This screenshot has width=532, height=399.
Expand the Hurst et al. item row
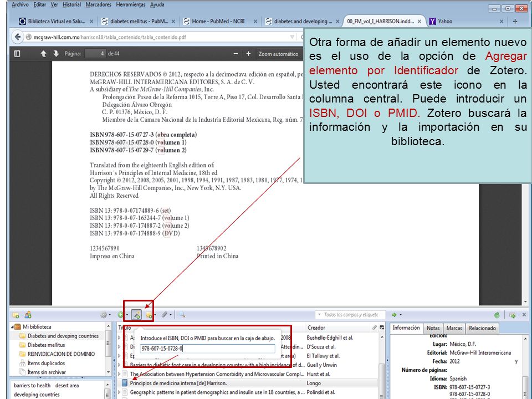pyautogui.click(x=120, y=374)
